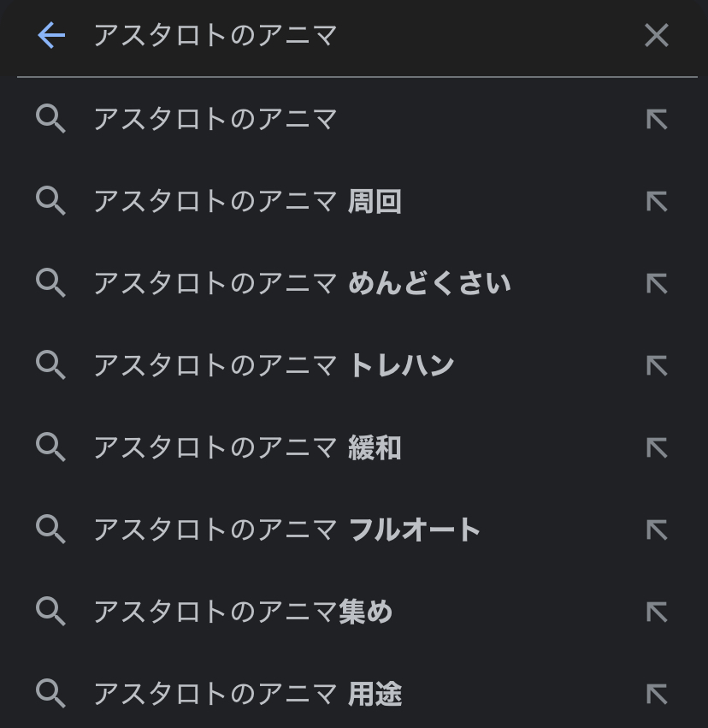This screenshot has height=728, width=708.
Task: Select the suggestion アスタロトのアニマ 周回
Action: coord(247,202)
